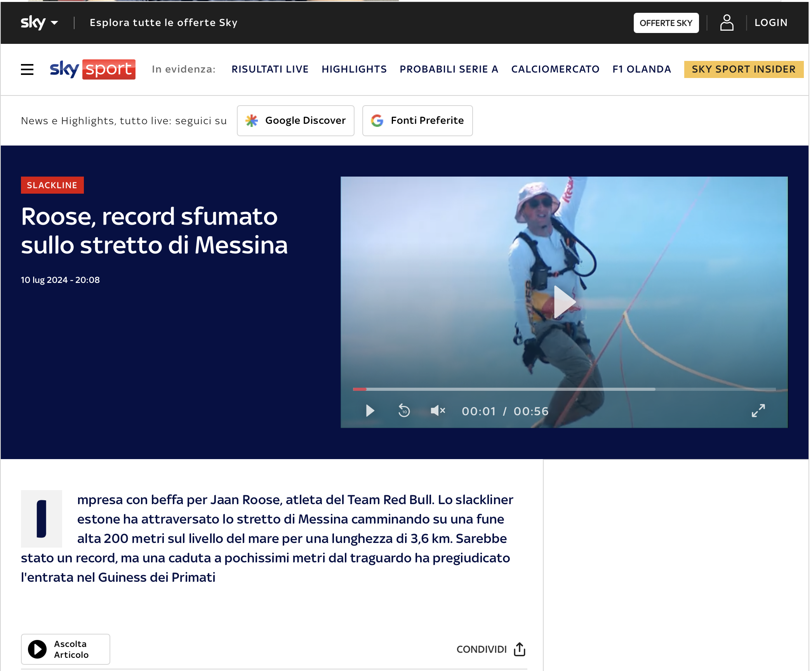Expand the Sky logo dropdown arrow
The image size is (812, 671).
point(55,23)
